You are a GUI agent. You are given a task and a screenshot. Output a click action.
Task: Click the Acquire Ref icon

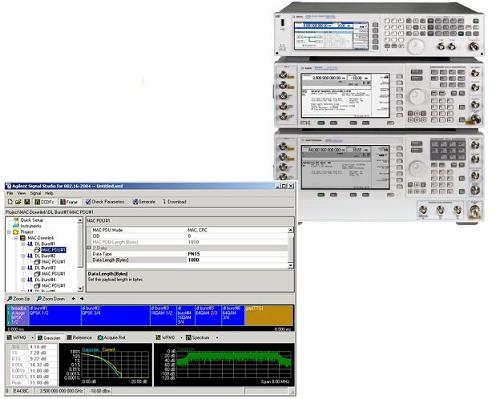point(100,338)
